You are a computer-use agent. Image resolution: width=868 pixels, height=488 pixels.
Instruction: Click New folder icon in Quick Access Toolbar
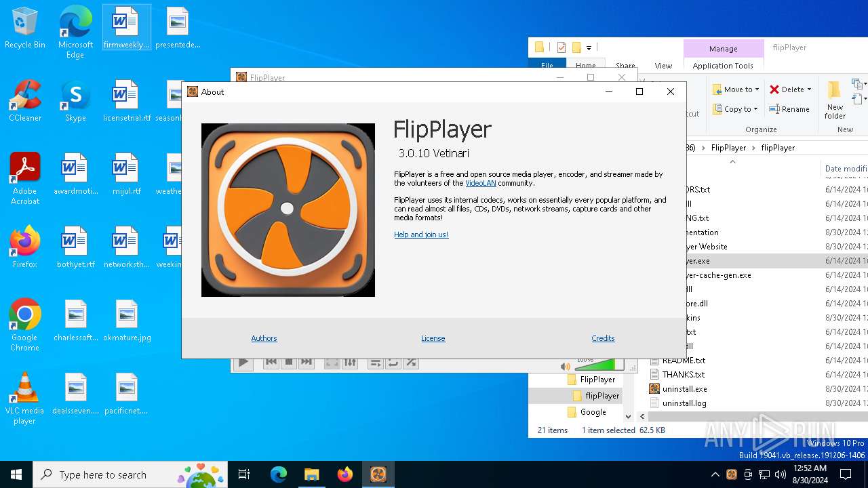(576, 47)
